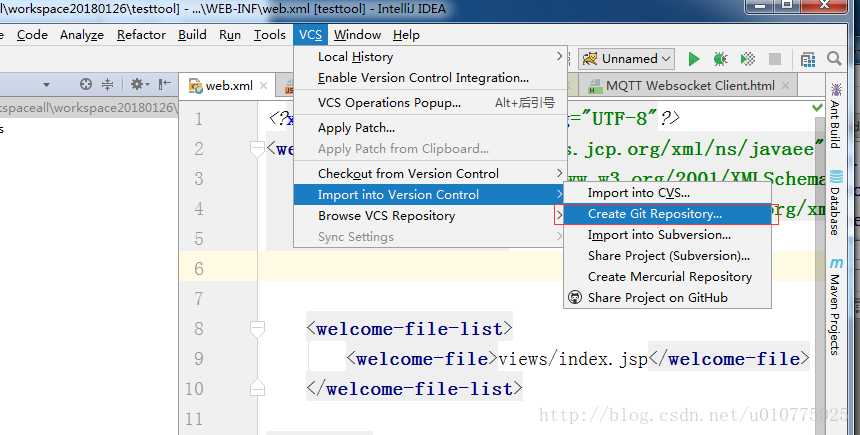The width and height of the screenshot is (860, 435).
Task: Close the MQTT Websocket Client.html tab
Action: coord(786,86)
